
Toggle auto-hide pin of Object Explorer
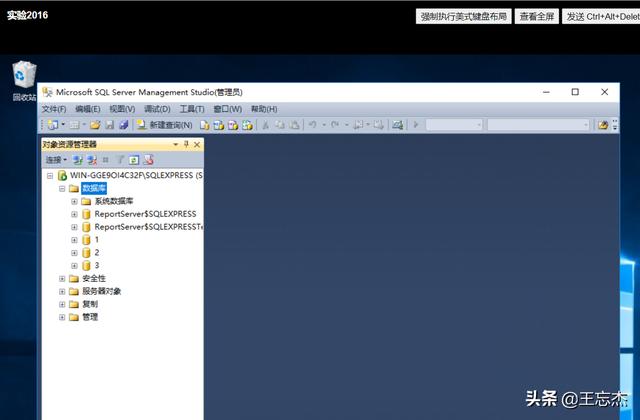(186, 144)
